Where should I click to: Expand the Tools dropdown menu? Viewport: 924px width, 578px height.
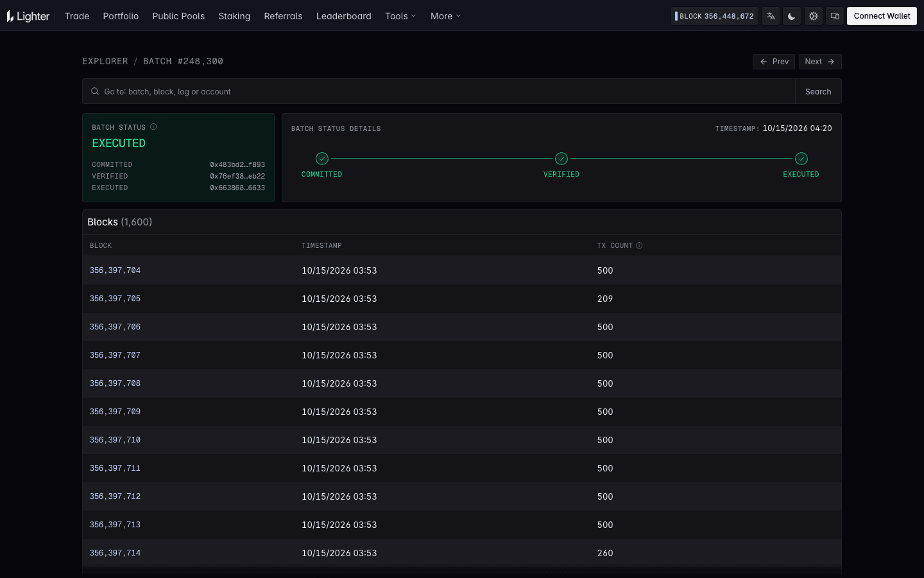pyautogui.click(x=400, y=16)
